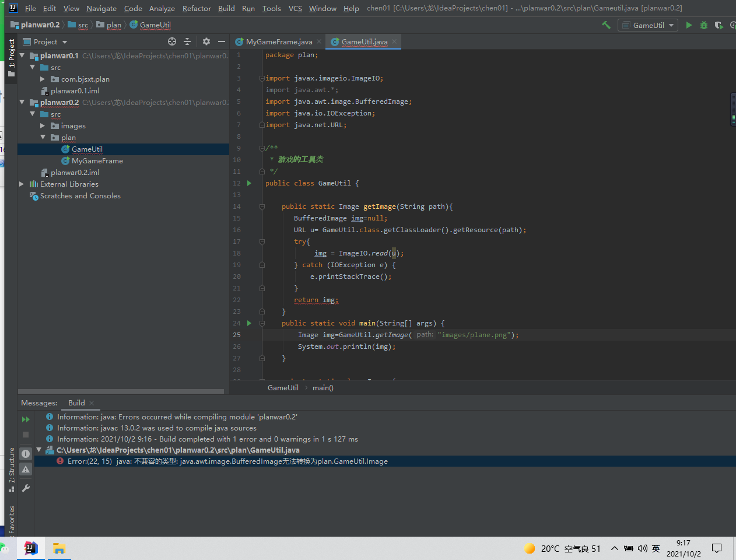This screenshot has width=736, height=560.
Task: Collapse the GameUtil.java error file node
Action: click(39, 450)
